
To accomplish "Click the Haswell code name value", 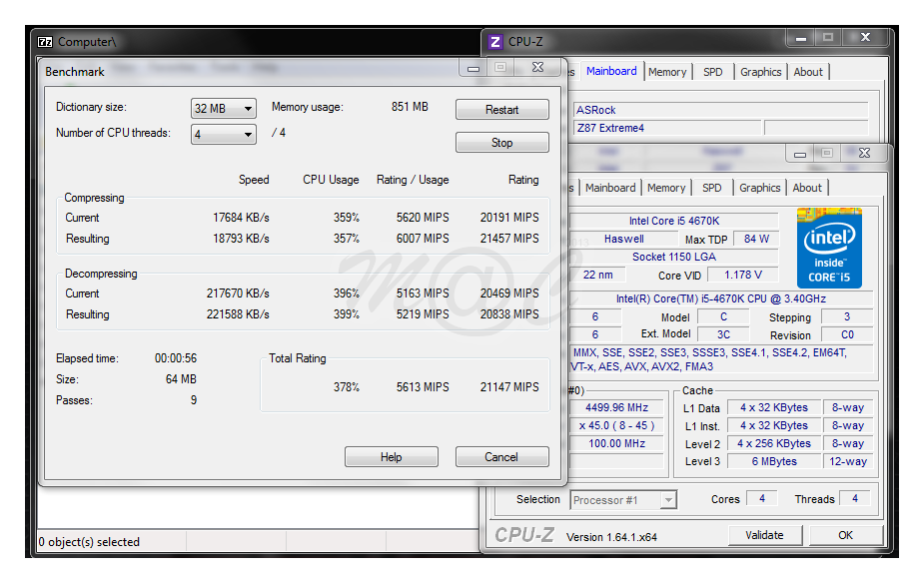I will (x=624, y=239).
